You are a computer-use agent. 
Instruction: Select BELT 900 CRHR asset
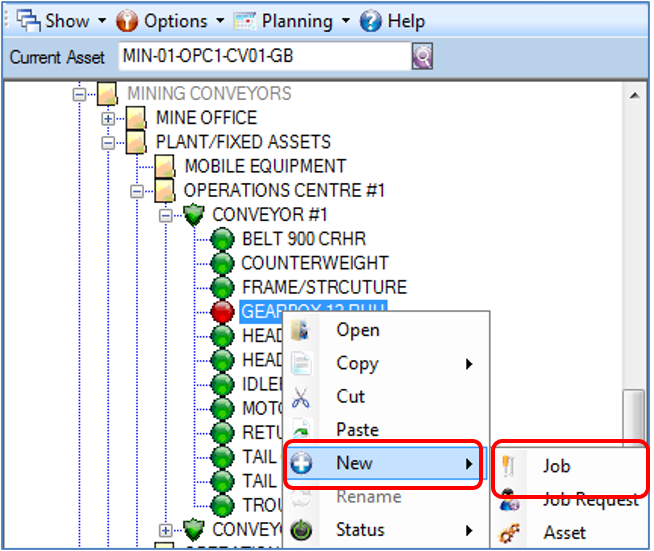click(304, 239)
